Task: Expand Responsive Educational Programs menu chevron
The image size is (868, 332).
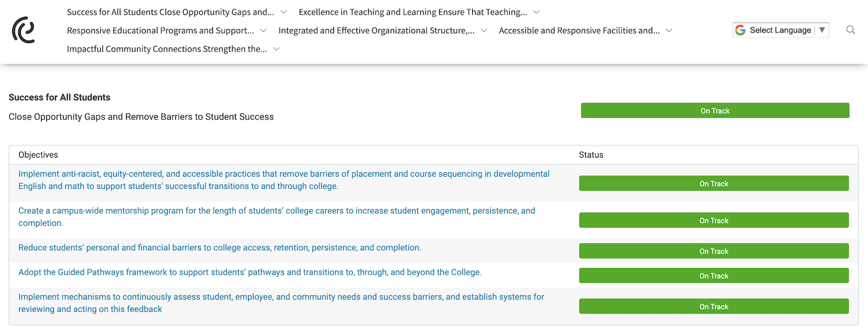Action: tap(263, 31)
